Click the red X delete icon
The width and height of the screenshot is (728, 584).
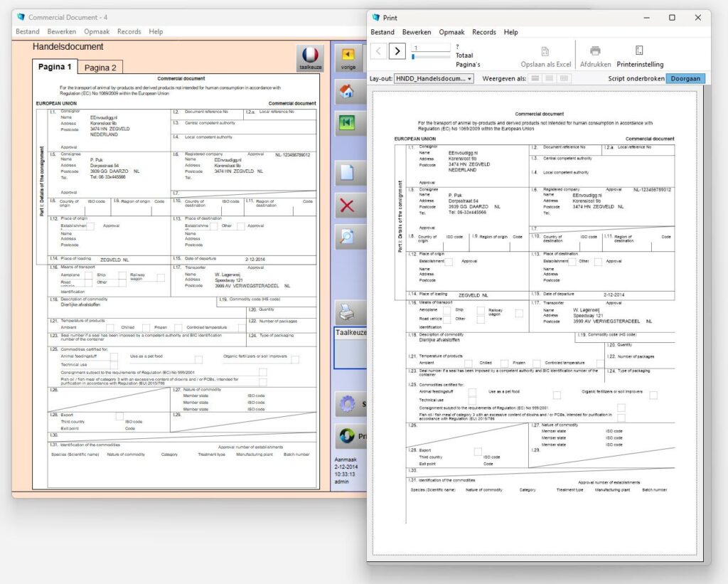(x=347, y=206)
